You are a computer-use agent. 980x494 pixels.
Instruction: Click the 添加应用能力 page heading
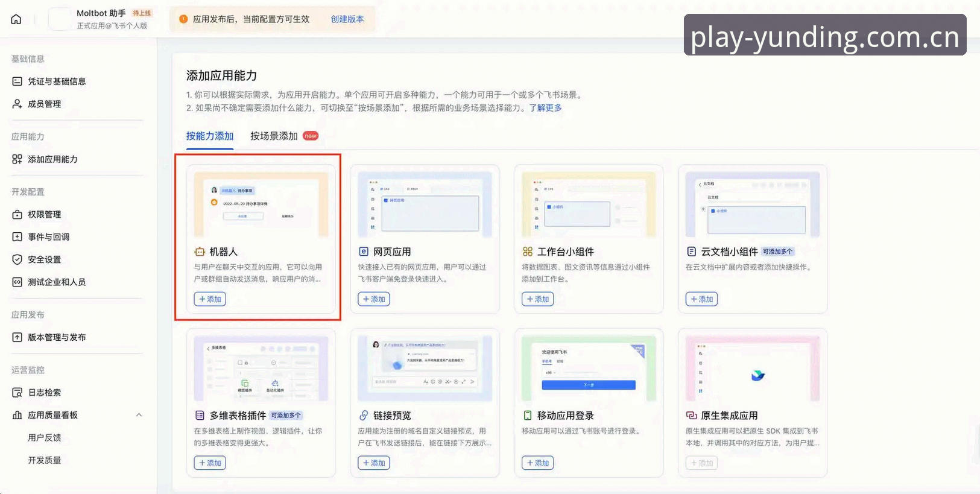[x=222, y=75]
